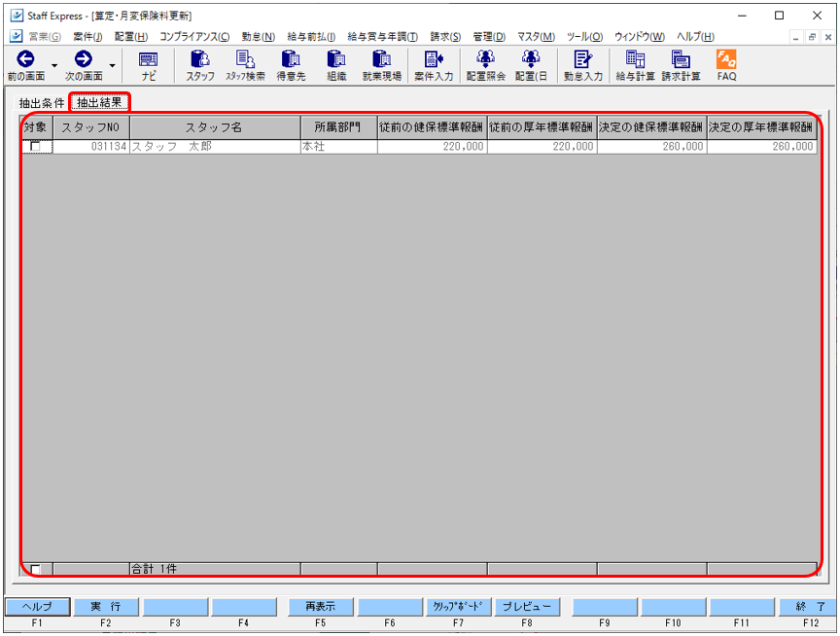Minimize the inner document window

tap(796, 37)
